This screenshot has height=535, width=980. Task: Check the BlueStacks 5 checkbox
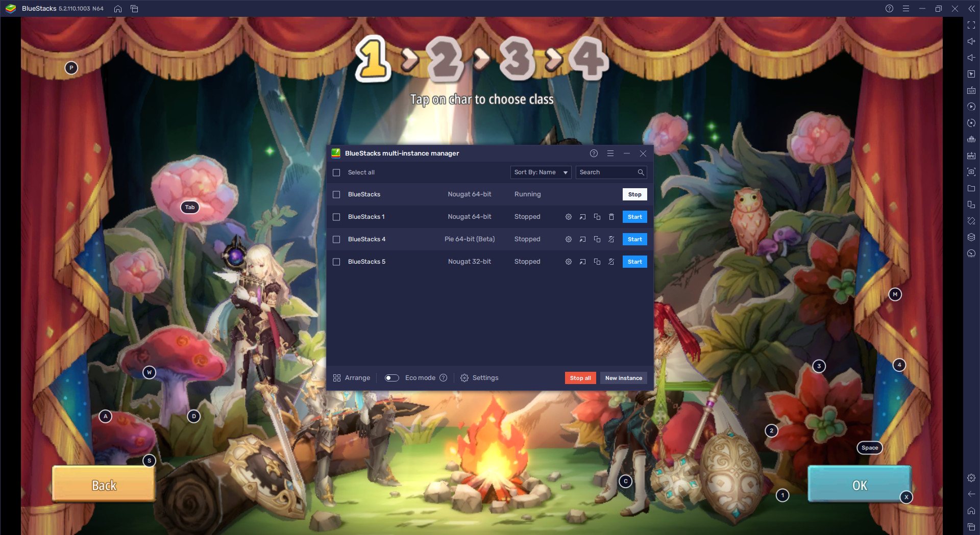pos(336,262)
